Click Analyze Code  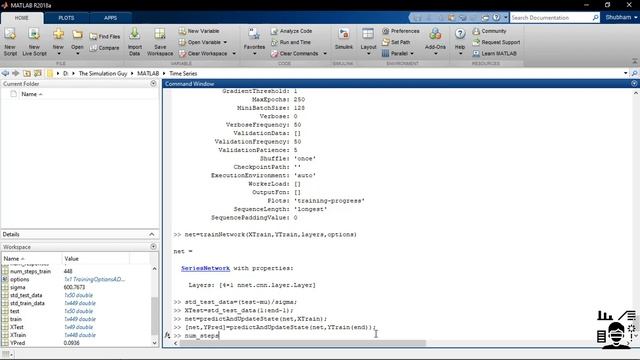click(x=292, y=31)
